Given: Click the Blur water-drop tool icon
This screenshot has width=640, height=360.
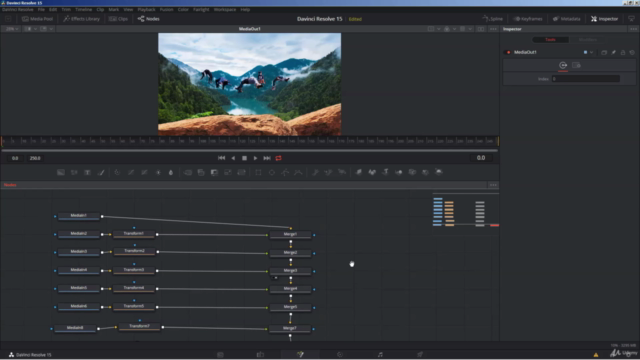Looking at the screenshot, I should point(171,172).
